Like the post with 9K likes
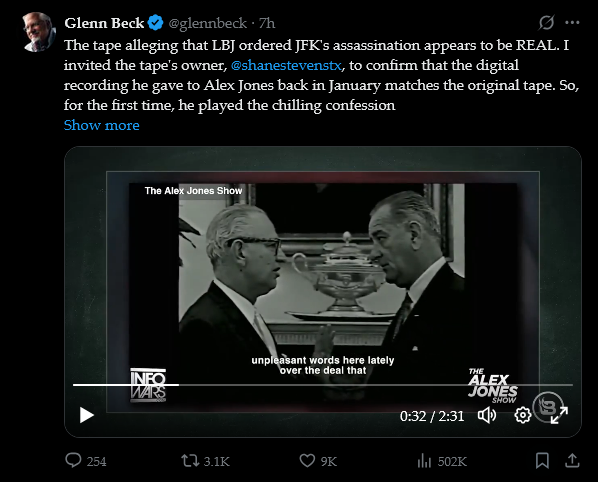Screen dimensions: 598x482 point(318,461)
